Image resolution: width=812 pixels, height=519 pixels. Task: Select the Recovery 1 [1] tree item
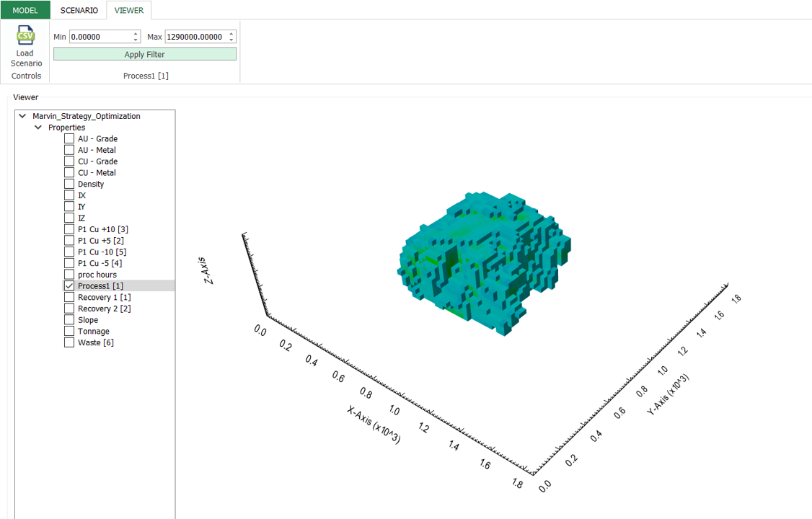point(104,298)
